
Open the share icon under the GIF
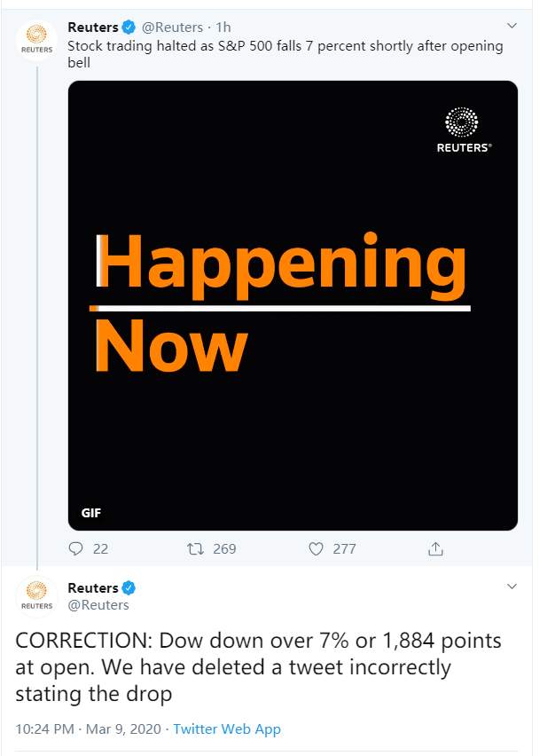[x=435, y=548]
